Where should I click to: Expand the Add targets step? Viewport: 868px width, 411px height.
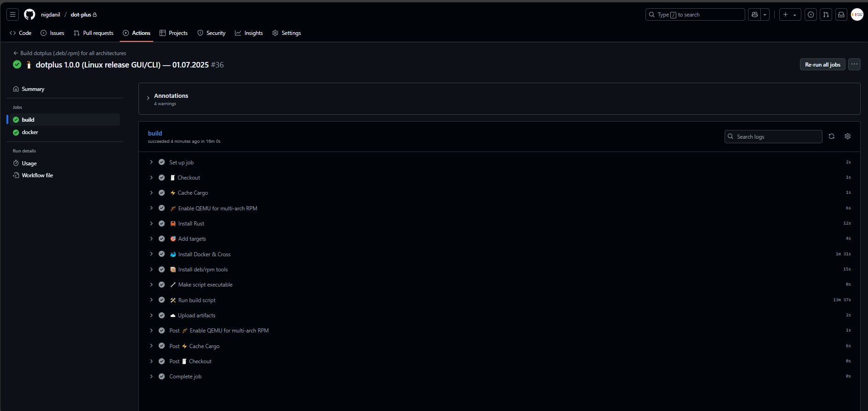(x=499, y=239)
